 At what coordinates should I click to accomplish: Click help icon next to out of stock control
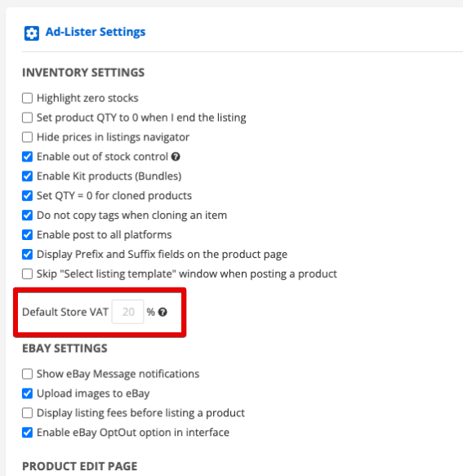click(176, 157)
